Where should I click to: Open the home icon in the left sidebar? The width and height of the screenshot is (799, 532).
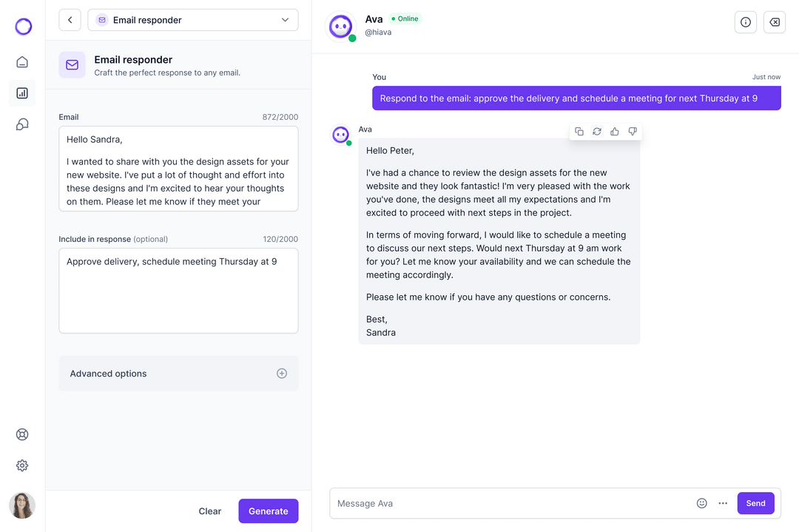pyautogui.click(x=21, y=62)
